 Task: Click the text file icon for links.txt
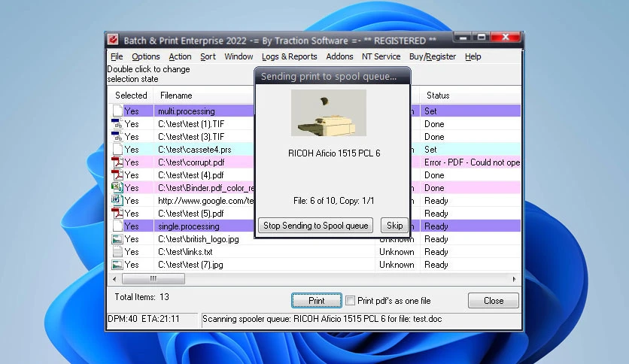pyautogui.click(x=117, y=251)
